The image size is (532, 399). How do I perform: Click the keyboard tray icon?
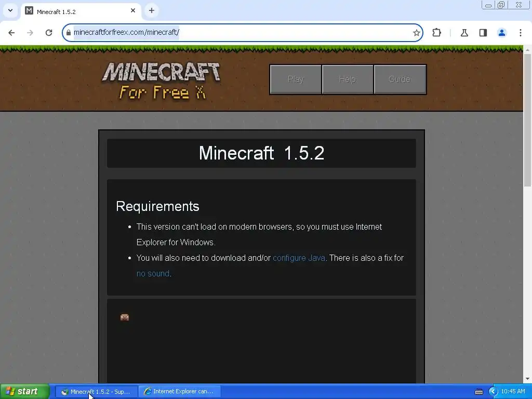point(478,392)
